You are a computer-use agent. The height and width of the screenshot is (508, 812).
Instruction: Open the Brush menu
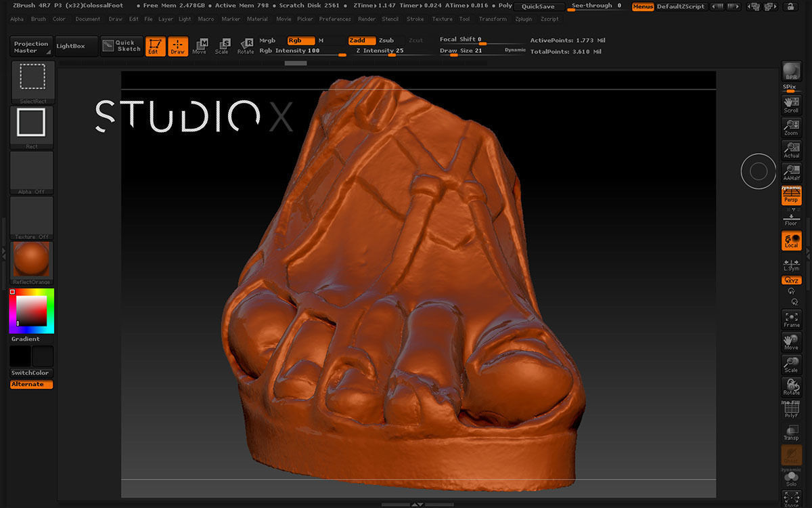click(39, 19)
